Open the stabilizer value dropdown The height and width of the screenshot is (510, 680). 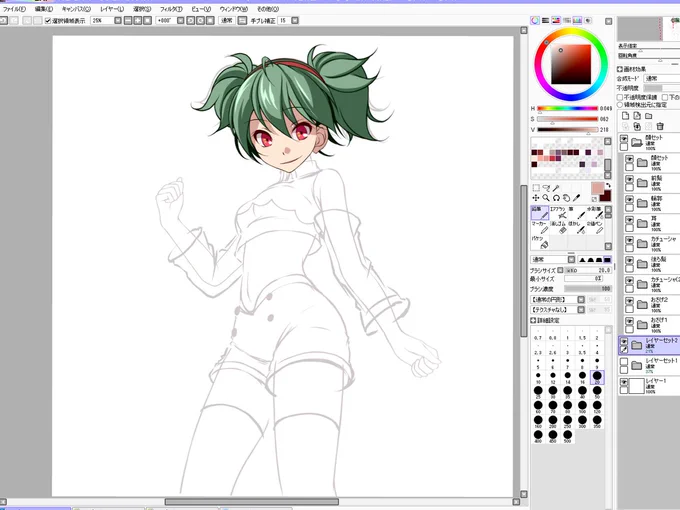[295, 20]
